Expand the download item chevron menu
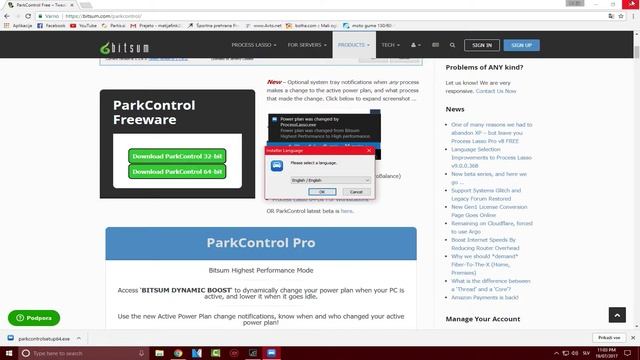640x360 pixels. click(x=78, y=338)
